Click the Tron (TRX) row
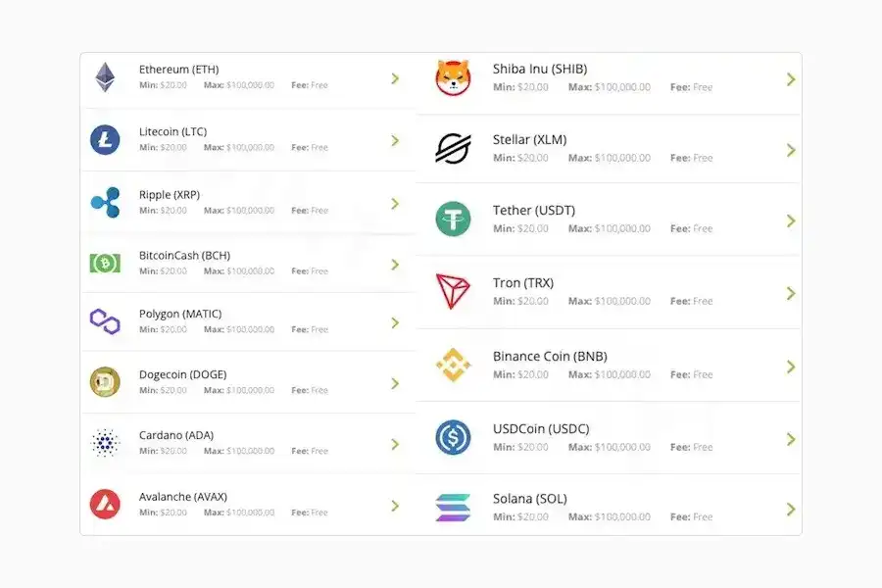 click(x=608, y=291)
